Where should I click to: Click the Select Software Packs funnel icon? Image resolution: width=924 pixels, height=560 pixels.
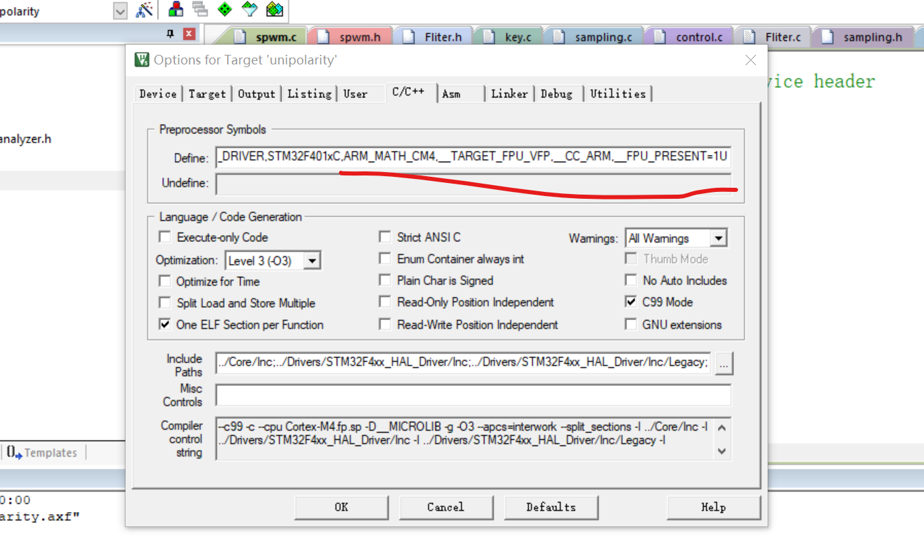(249, 10)
